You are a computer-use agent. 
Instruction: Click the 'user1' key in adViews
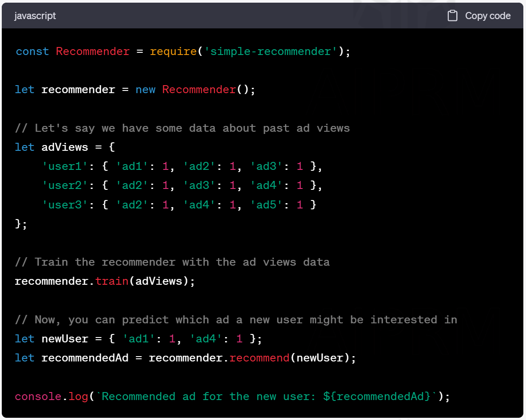(x=65, y=166)
